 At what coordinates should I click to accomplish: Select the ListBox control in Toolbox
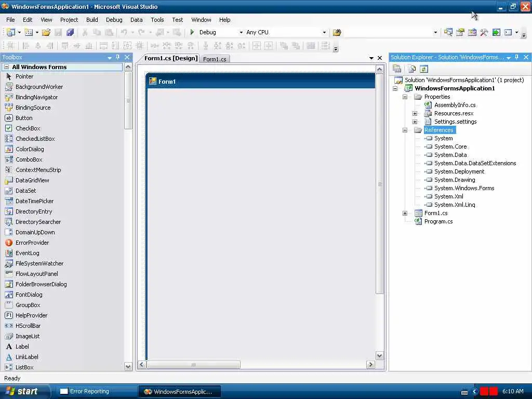(62, 367)
